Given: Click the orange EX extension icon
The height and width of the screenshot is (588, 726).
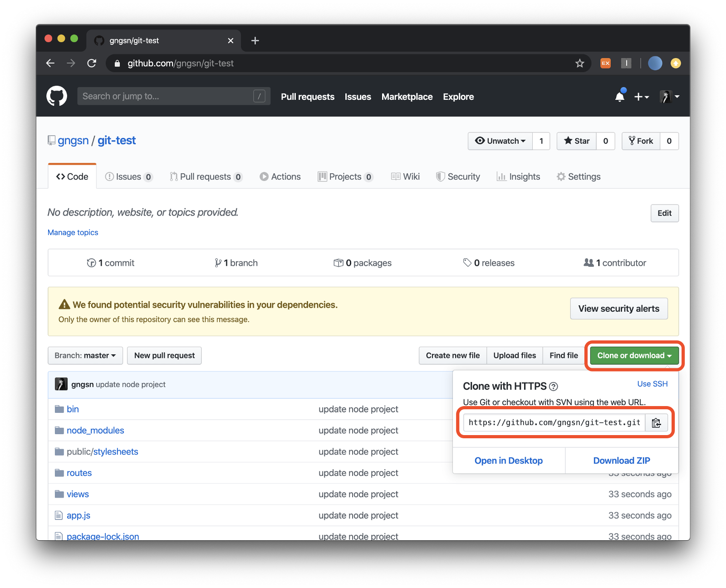Looking at the screenshot, I should click(605, 63).
